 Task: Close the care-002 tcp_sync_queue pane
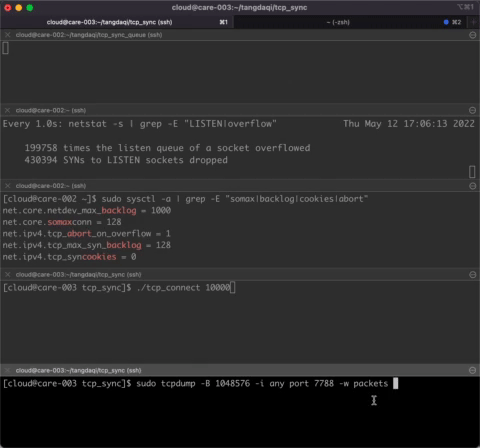pos(8,35)
